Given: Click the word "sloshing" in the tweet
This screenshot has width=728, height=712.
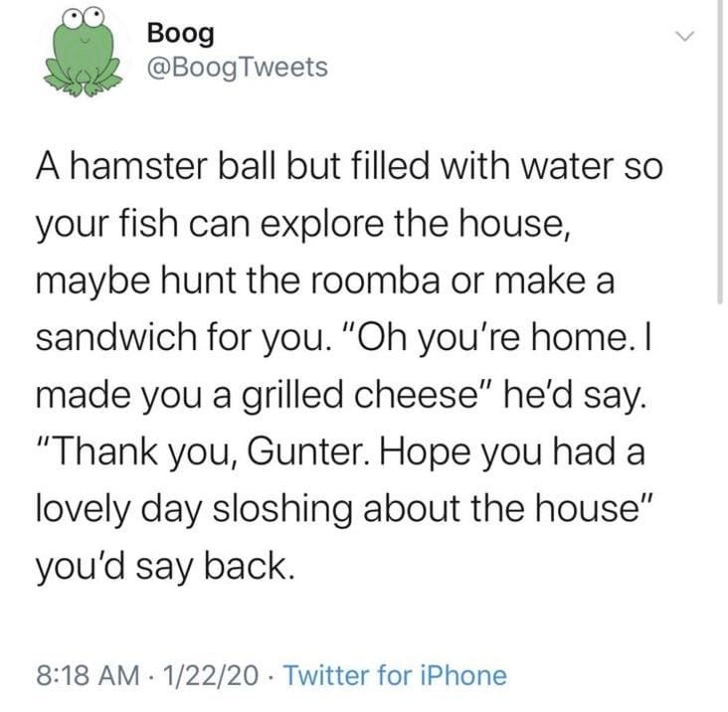Looking at the screenshot, I should pyautogui.click(x=303, y=511).
